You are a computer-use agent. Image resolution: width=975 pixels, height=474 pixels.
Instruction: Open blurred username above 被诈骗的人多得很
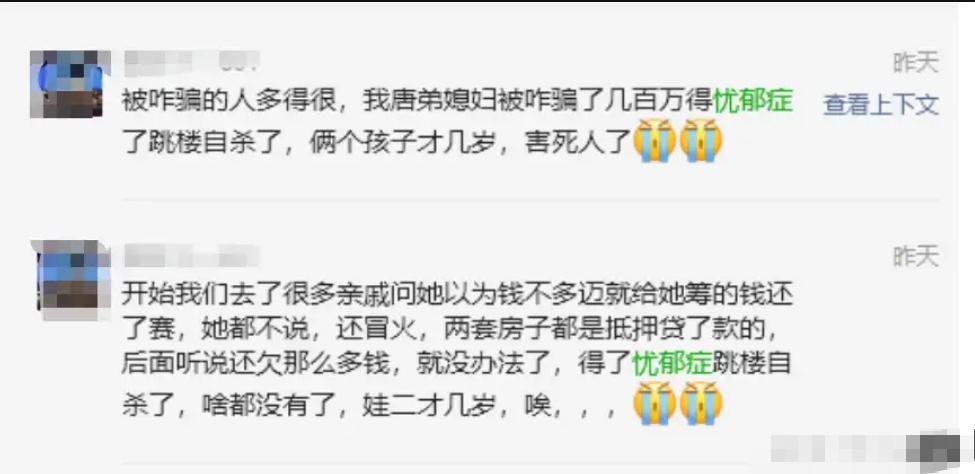tap(191, 62)
